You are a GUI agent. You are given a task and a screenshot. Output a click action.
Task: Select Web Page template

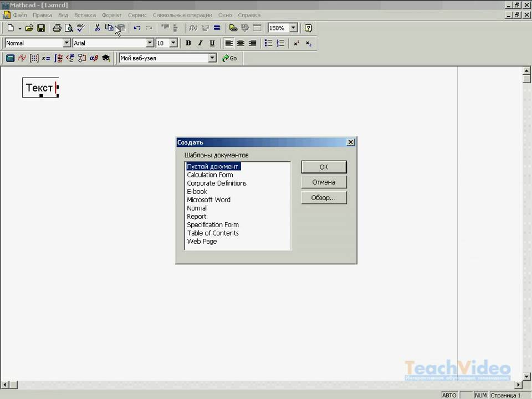[202, 242]
